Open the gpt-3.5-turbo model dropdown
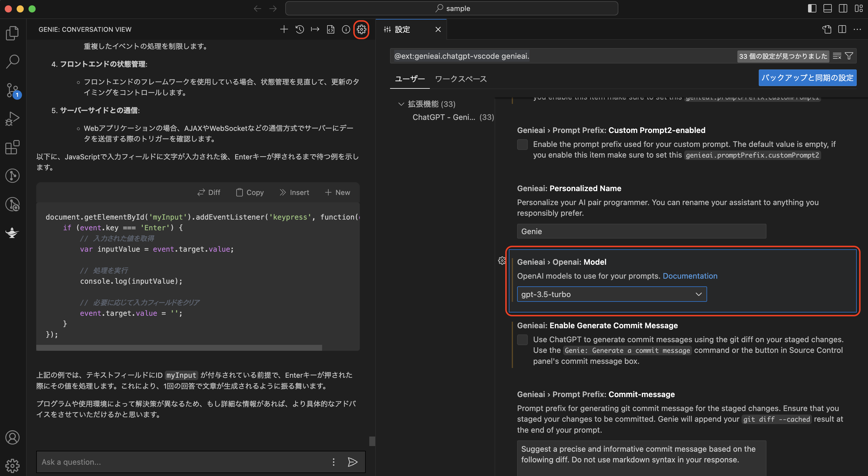Viewport: 868px width, 476px height. point(611,294)
